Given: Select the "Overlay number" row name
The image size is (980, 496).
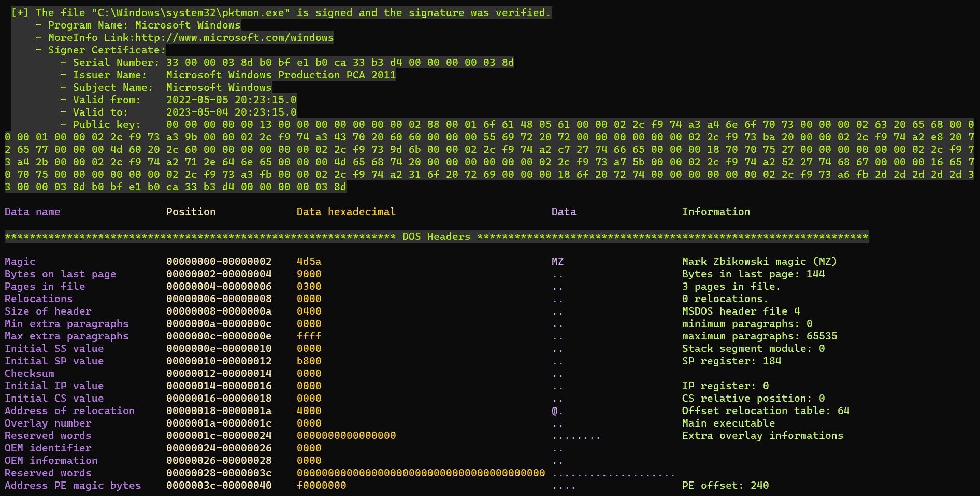Looking at the screenshot, I should coord(48,423).
